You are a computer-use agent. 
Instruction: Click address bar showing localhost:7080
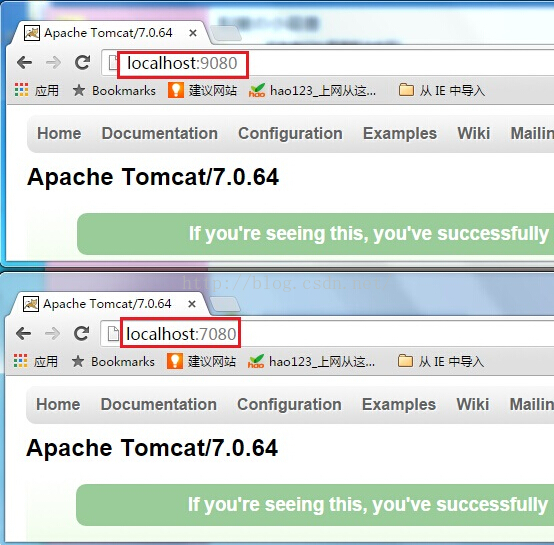(x=329, y=334)
